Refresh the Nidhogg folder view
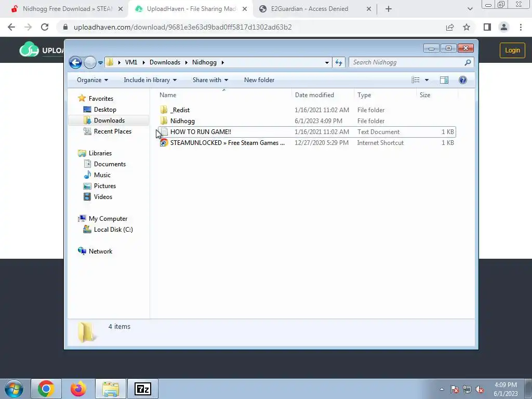 339,62
